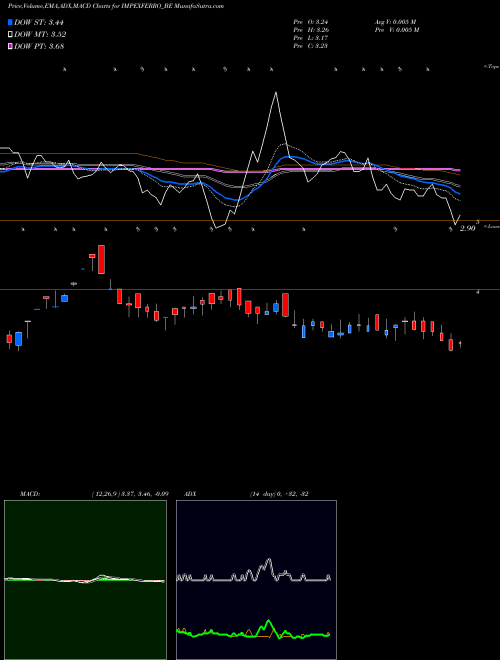Click the magenta DOW PT legend swatch
The height and width of the screenshot is (660, 500).
click(10, 46)
